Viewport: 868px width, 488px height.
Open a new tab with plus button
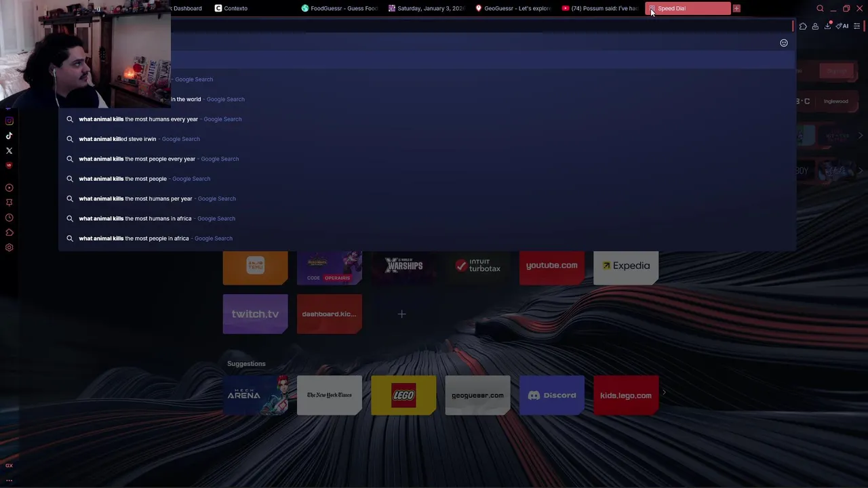point(736,8)
